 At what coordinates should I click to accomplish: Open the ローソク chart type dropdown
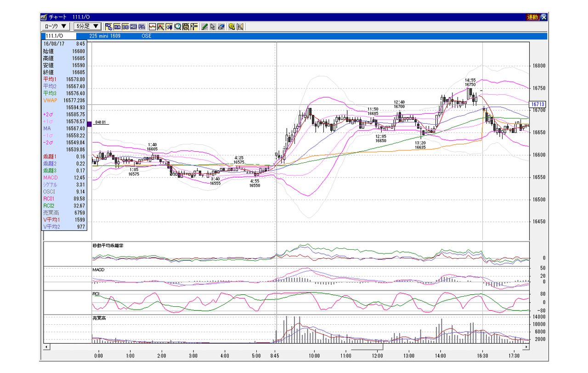click(x=57, y=26)
